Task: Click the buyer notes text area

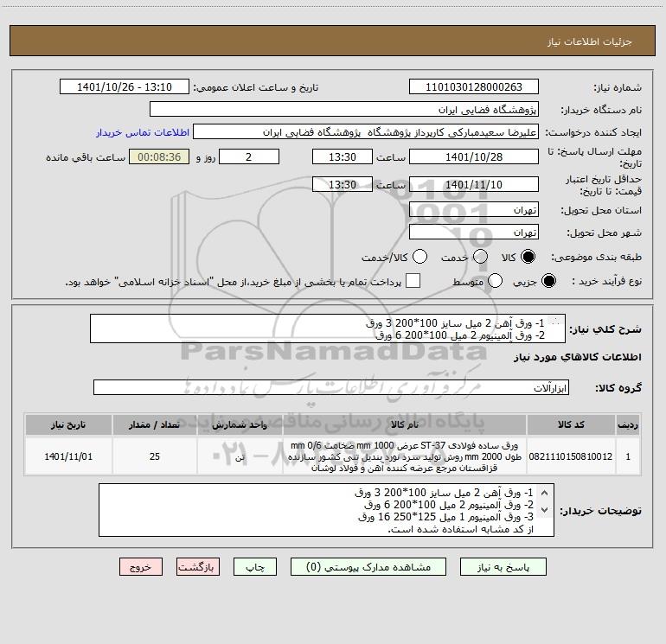Action: point(326,510)
